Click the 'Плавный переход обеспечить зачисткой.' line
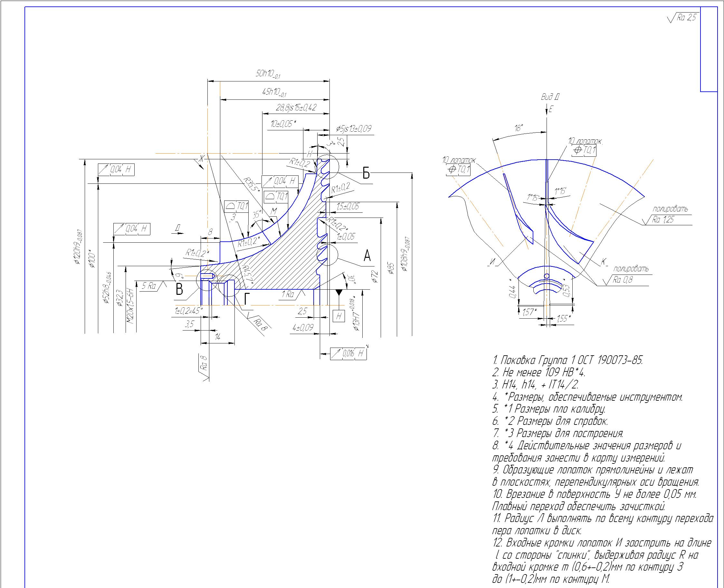Image resolution: width=724 pixels, height=588 pixels. click(579, 507)
